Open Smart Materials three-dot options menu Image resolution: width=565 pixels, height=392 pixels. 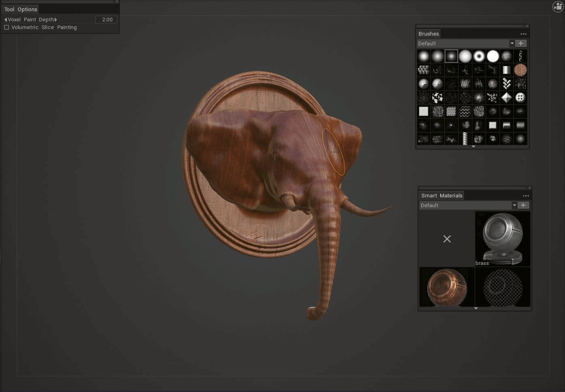pos(526,196)
